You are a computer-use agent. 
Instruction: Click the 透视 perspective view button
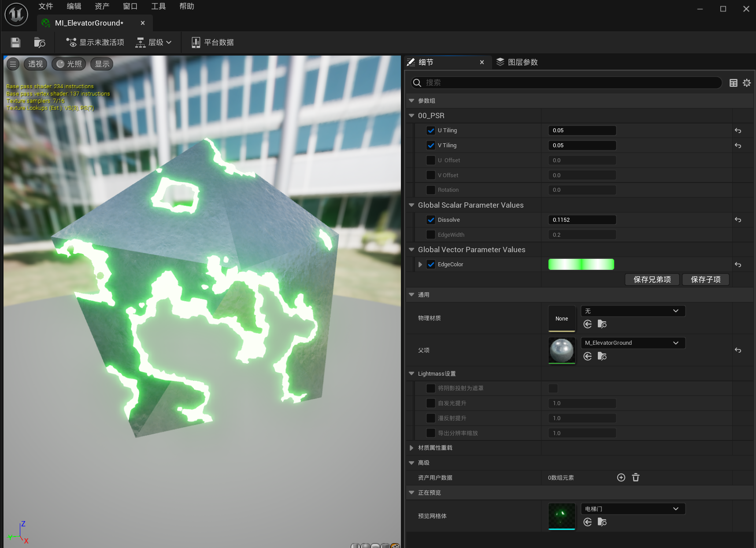point(35,64)
